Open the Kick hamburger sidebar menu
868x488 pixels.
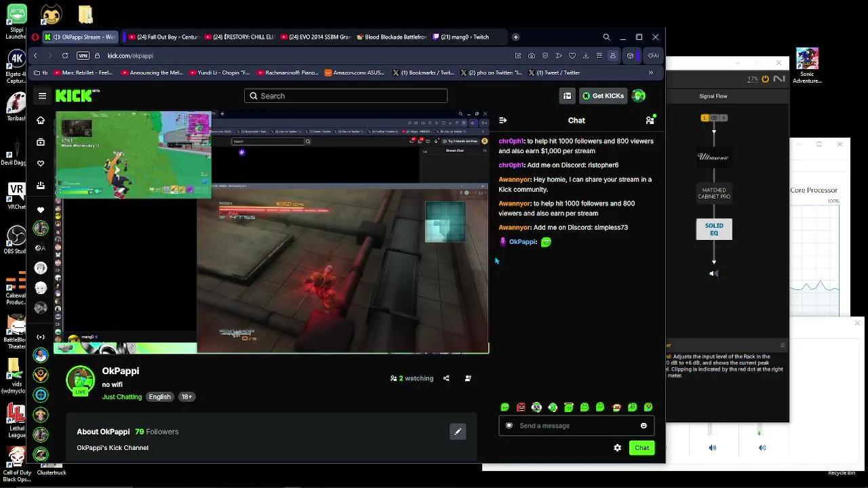[42, 96]
